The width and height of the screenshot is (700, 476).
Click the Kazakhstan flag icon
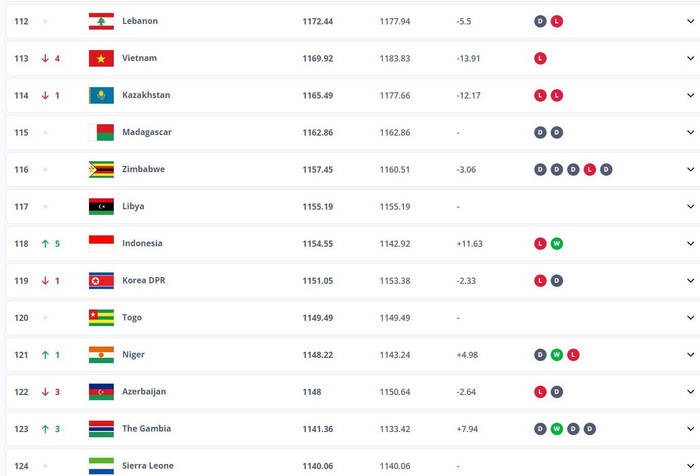pyautogui.click(x=101, y=96)
